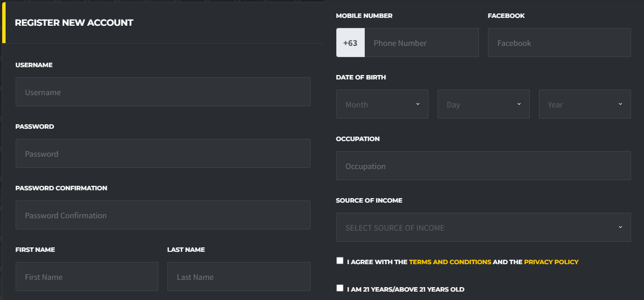Click the Occupation input field

click(483, 166)
